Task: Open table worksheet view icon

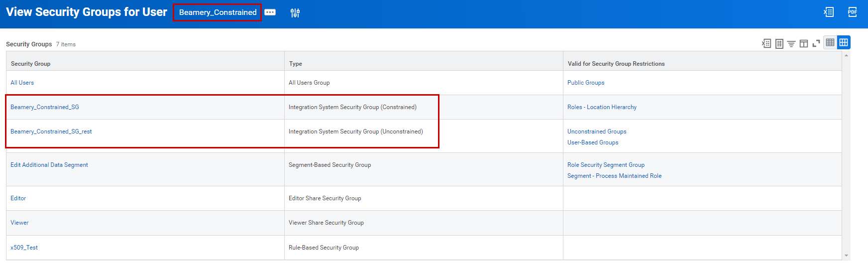Action: (x=779, y=43)
